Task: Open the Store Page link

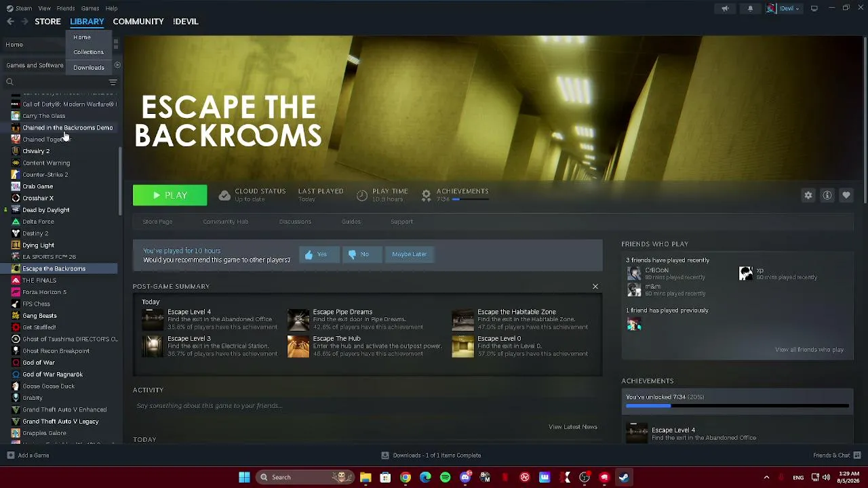Action: (x=157, y=222)
